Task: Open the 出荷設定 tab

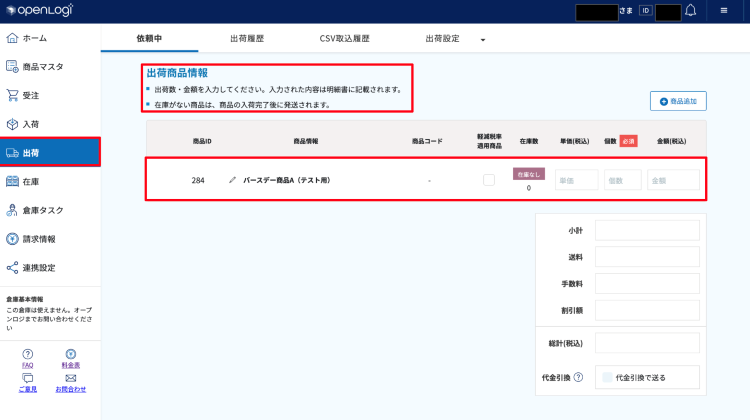Action: coord(442,38)
